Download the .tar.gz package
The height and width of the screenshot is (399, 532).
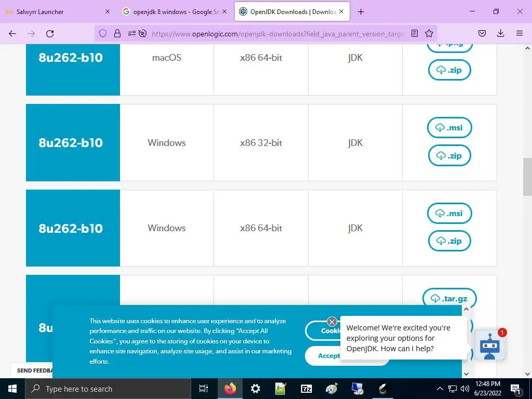click(449, 299)
